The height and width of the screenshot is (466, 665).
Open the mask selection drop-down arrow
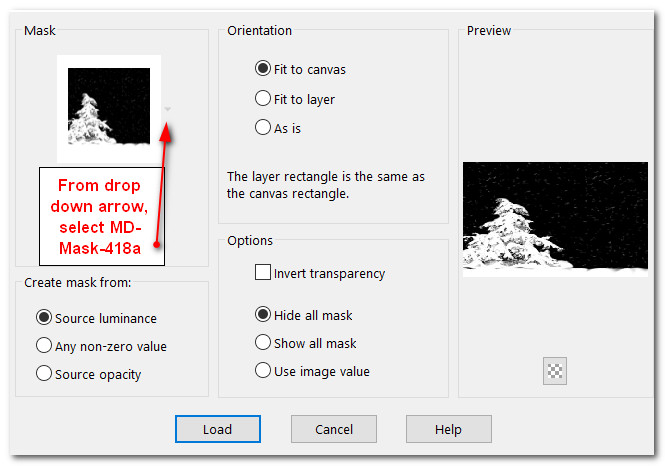[x=168, y=109]
